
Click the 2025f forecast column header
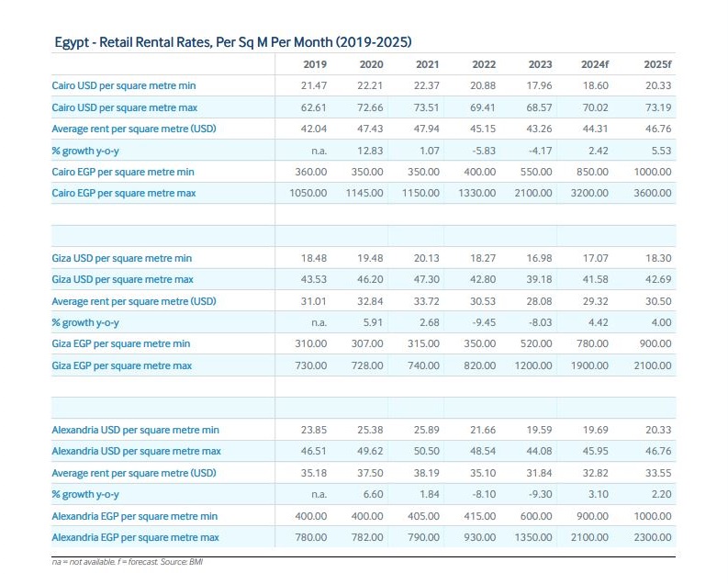pyautogui.click(x=655, y=64)
